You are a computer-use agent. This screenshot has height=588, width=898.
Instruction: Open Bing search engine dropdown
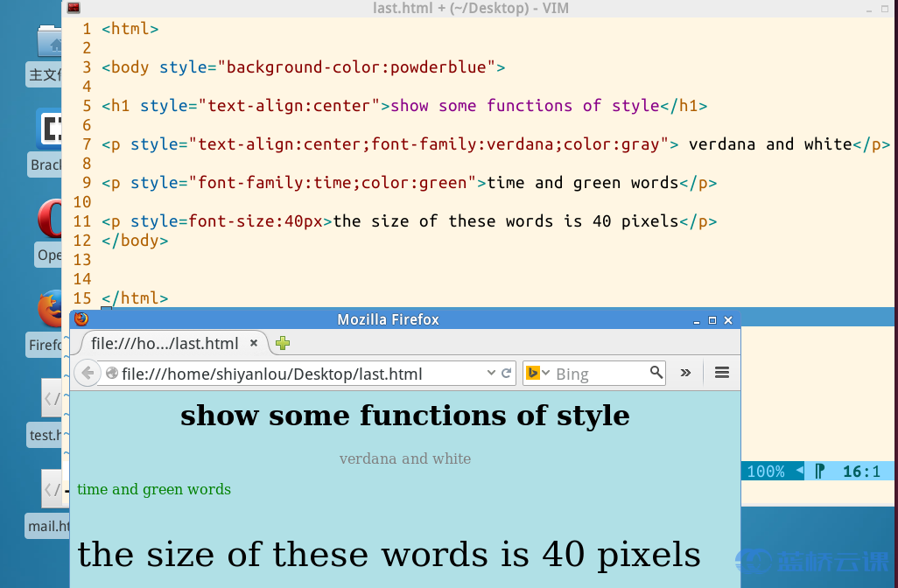537,374
